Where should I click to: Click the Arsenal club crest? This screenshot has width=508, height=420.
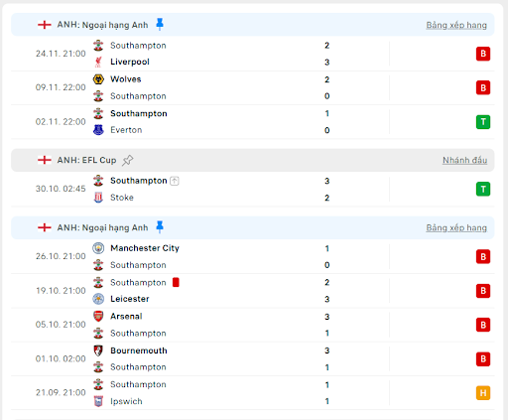tap(98, 316)
